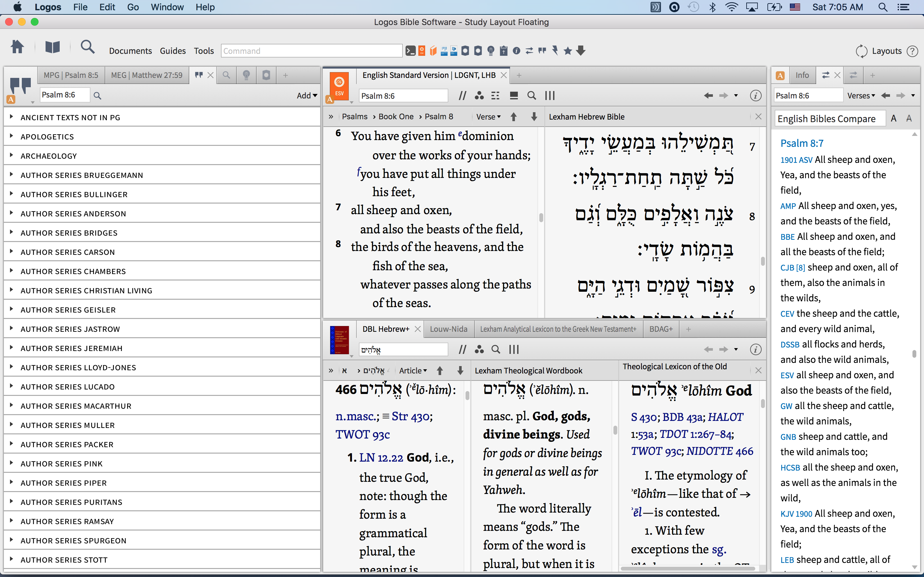Image resolution: width=924 pixels, height=577 pixels.
Task: Open the Library books icon
Action: [x=52, y=47]
